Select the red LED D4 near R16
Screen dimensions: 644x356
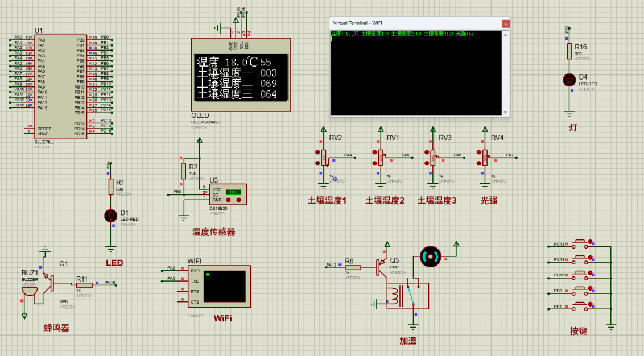click(x=568, y=80)
